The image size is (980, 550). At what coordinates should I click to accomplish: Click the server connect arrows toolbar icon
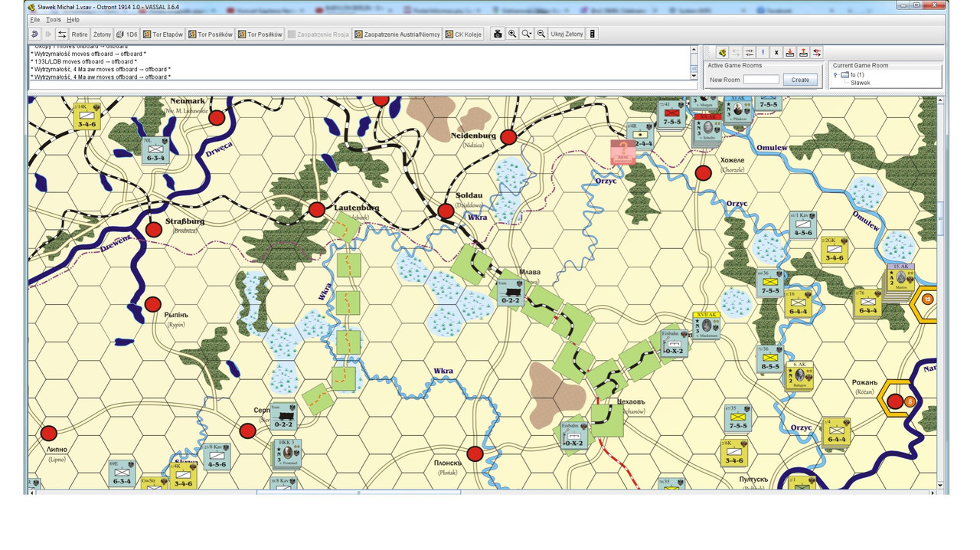click(x=62, y=34)
